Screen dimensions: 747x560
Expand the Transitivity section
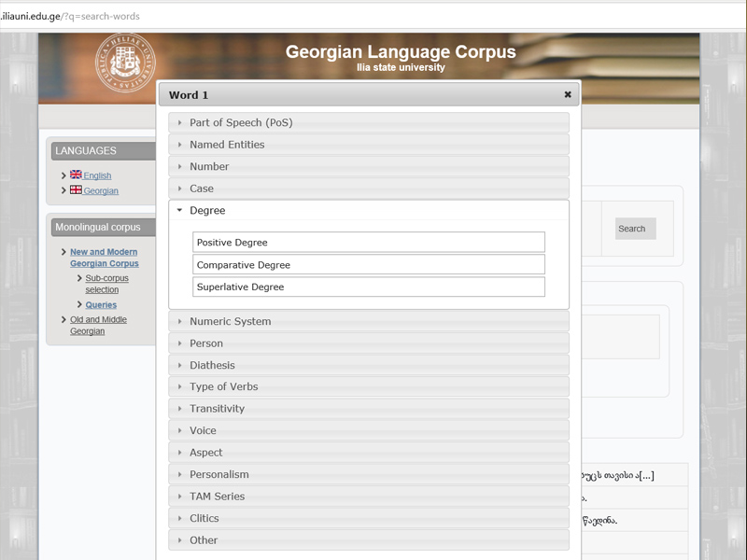tap(369, 408)
